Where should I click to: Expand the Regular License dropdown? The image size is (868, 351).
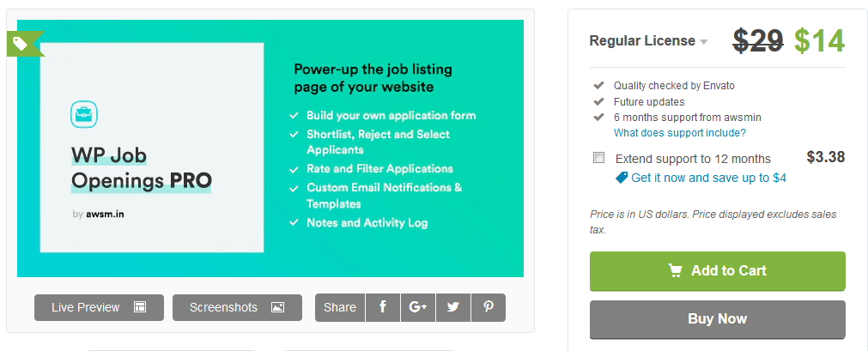coord(704,41)
